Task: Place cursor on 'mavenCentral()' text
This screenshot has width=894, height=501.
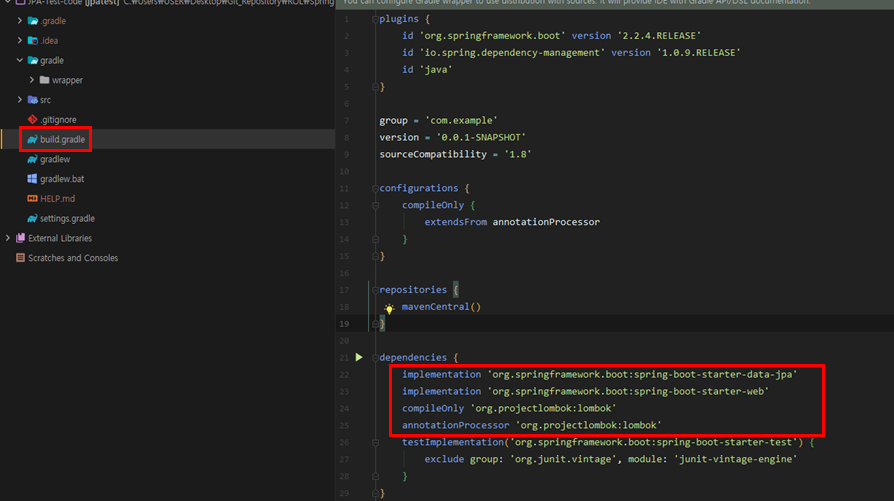Action: click(441, 307)
